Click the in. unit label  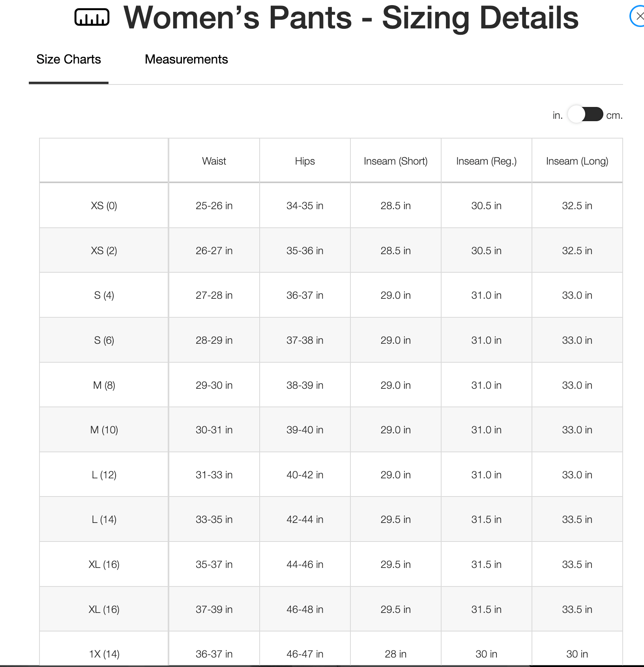(x=557, y=115)
